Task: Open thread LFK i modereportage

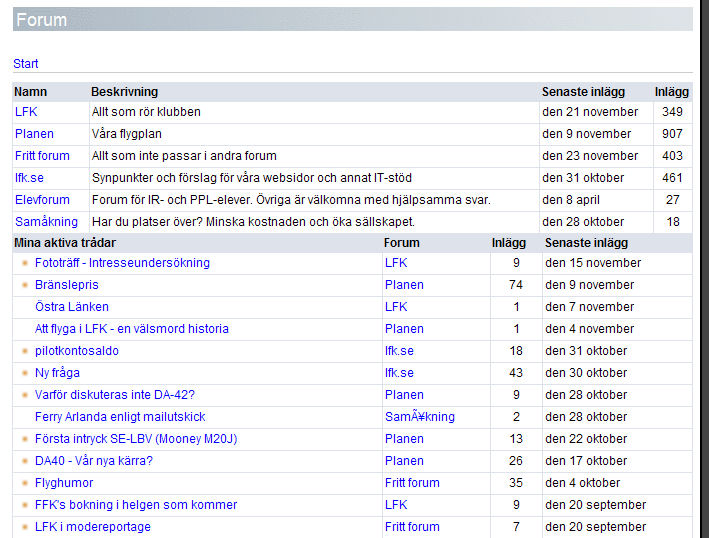Action: (93, 527)
